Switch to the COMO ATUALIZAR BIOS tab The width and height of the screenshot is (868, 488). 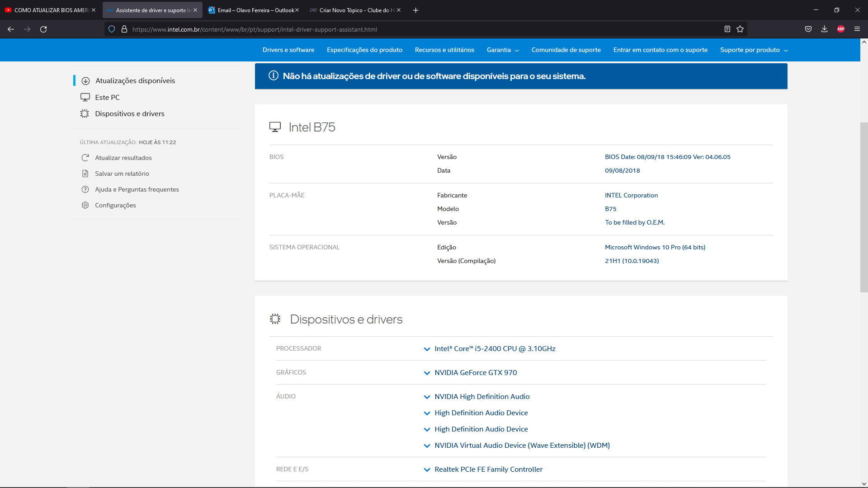(50, 10)
